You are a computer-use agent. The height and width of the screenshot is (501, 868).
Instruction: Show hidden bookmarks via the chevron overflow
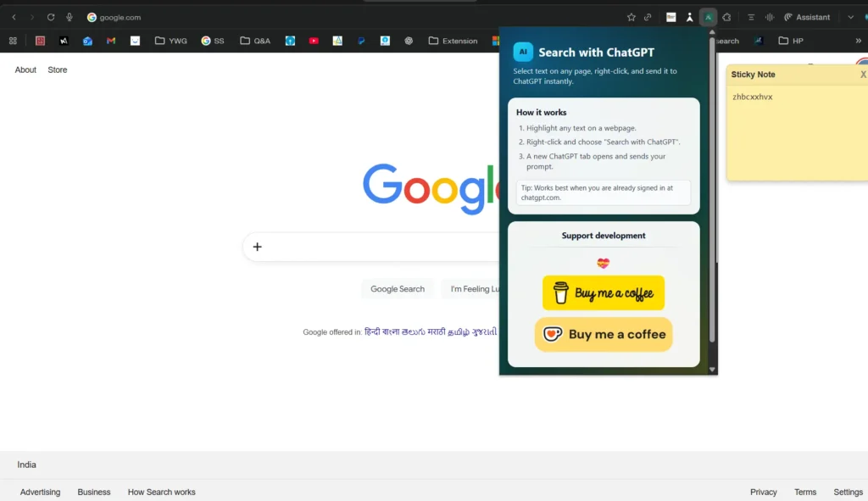[x=859, y=41]
